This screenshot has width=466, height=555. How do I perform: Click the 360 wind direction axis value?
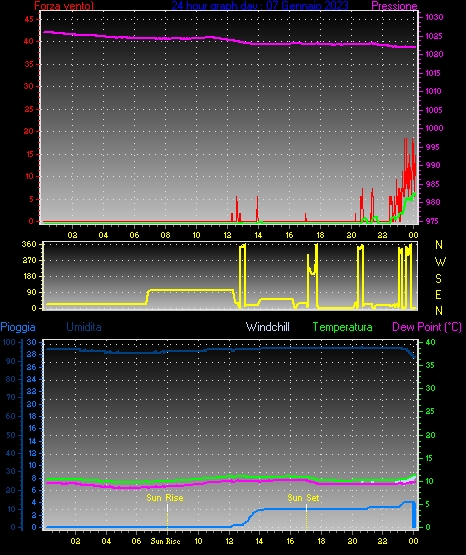pyautogui.click(x=29, y=244)
